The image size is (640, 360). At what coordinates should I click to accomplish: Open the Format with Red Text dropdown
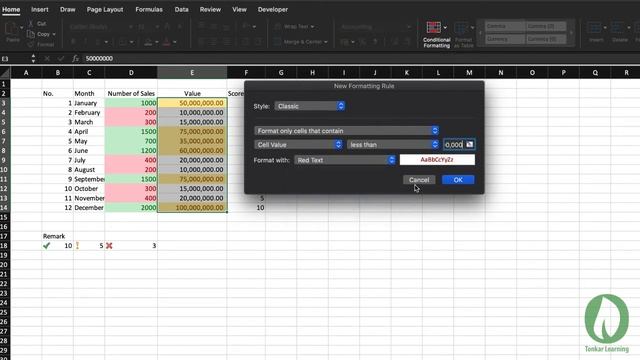point(345,160)
